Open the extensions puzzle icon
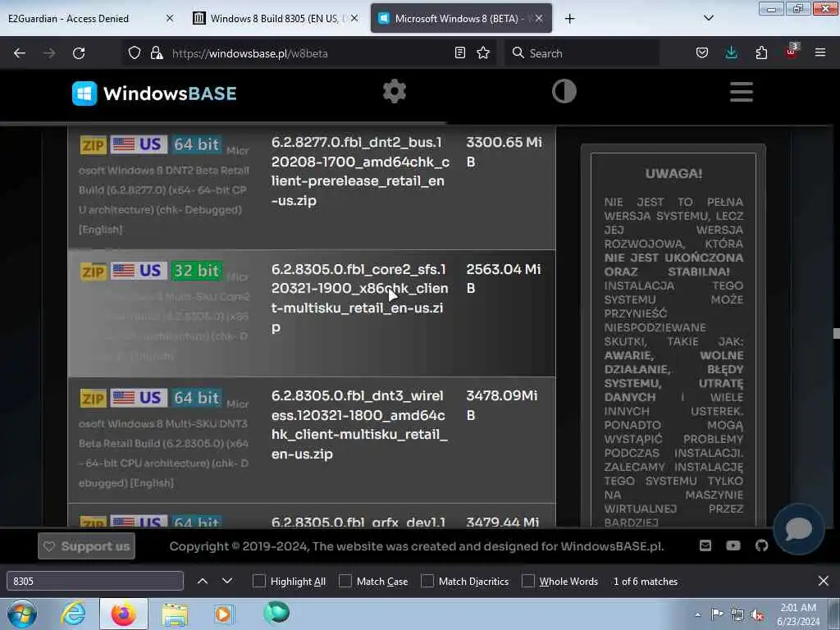 [x=761, y=52]
